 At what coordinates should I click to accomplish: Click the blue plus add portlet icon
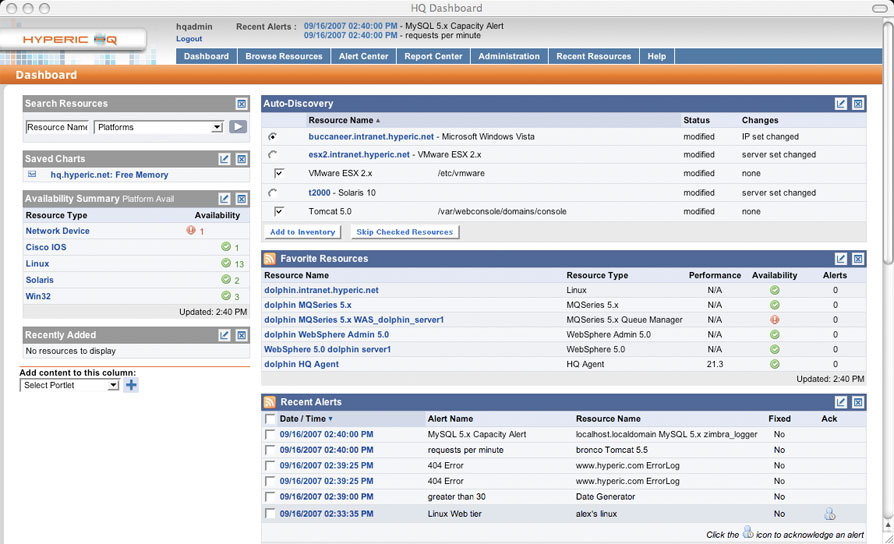tap(131, 385)
